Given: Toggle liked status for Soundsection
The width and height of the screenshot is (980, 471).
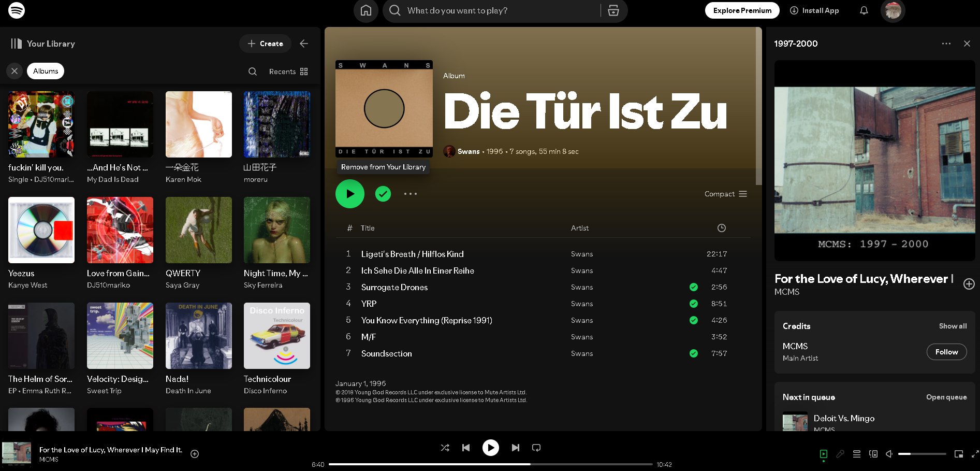Looking at the screenshot, I should (x=694, y=353).
